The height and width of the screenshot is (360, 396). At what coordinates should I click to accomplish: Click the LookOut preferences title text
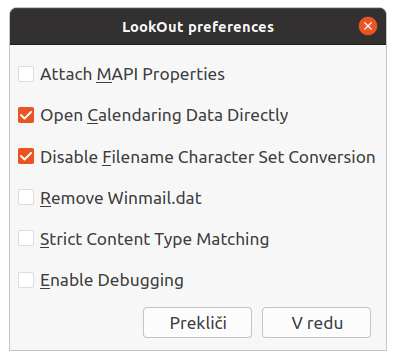(198, 27)
